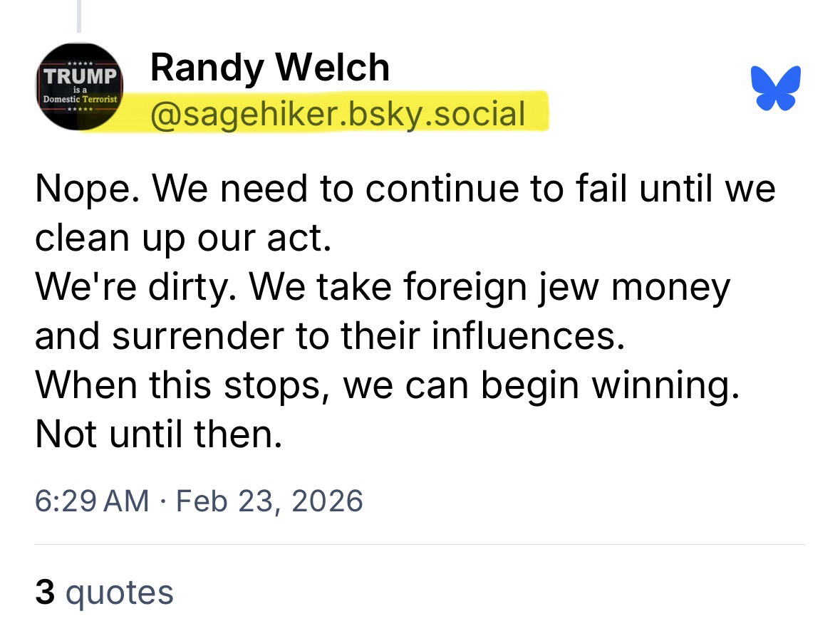Image resolution: width=840 pixels, height=626 pixels.
Task: Click the display name Randy Welch
Action: pos(270,68)
